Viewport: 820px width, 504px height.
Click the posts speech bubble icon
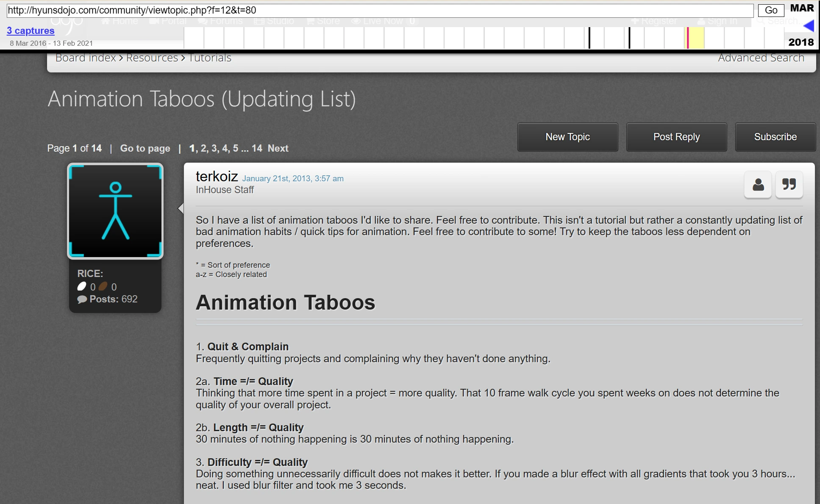coord(82,299)
